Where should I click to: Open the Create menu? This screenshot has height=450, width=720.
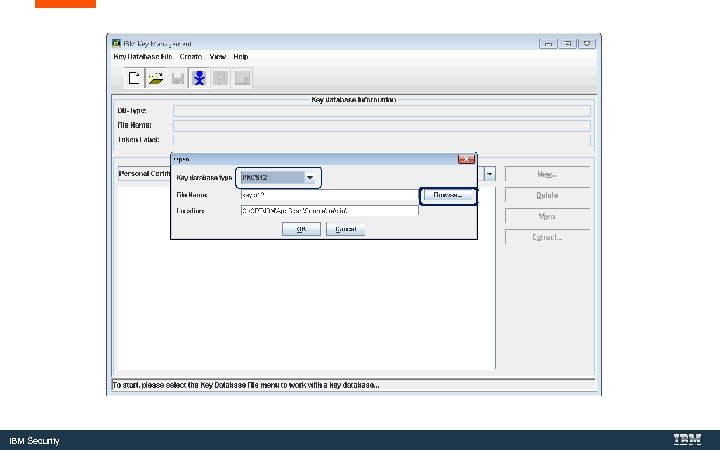191,56
